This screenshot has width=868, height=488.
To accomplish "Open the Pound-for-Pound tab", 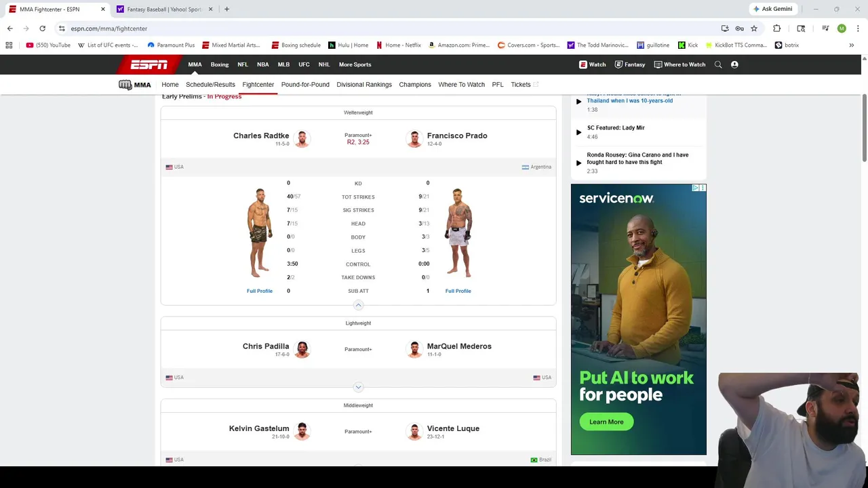I will coord(305,85).
